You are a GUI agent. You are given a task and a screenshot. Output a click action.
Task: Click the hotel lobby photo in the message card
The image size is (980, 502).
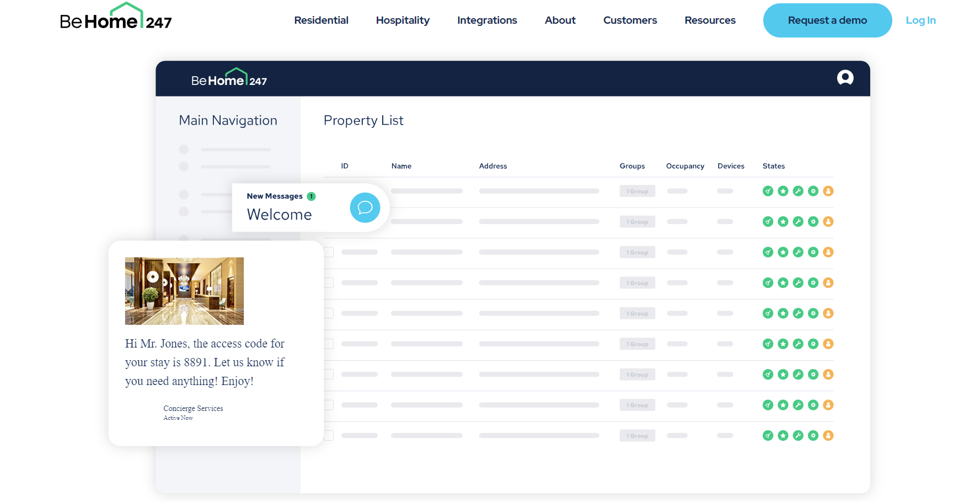(x=184, y=291)
